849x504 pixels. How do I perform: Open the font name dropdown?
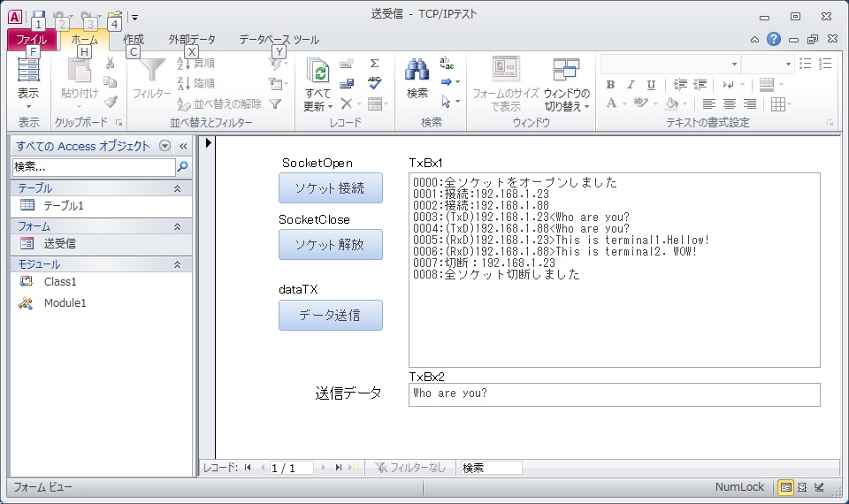(x=734, y=65)
